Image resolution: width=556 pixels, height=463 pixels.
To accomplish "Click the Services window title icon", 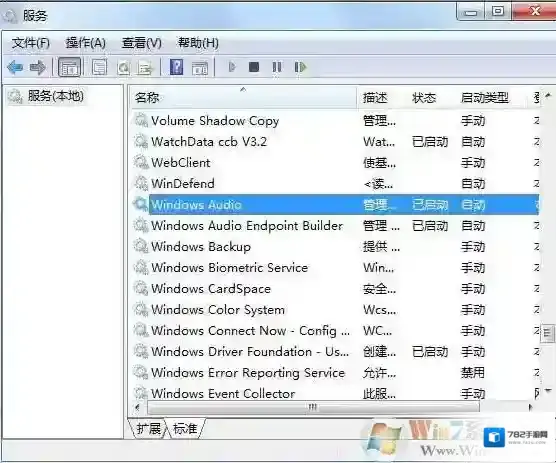I will (10, 16).
